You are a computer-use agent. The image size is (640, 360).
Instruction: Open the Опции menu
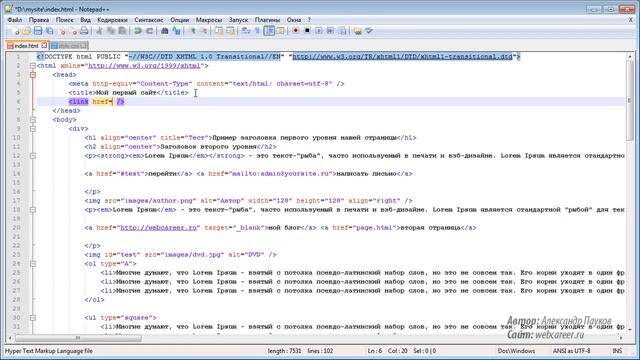click(x=180, y=20)
